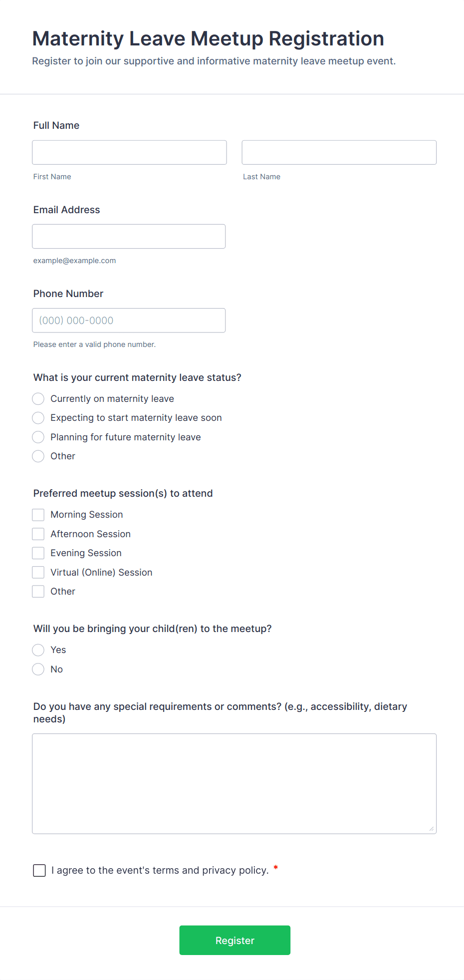Choose Expecting to start maternity leave soon

(x=38, y=418)
